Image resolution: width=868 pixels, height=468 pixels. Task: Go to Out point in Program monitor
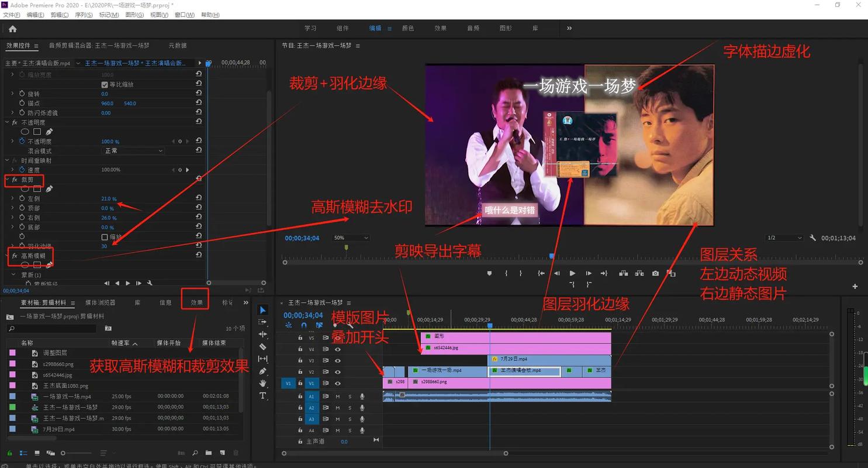coord(604,273)
